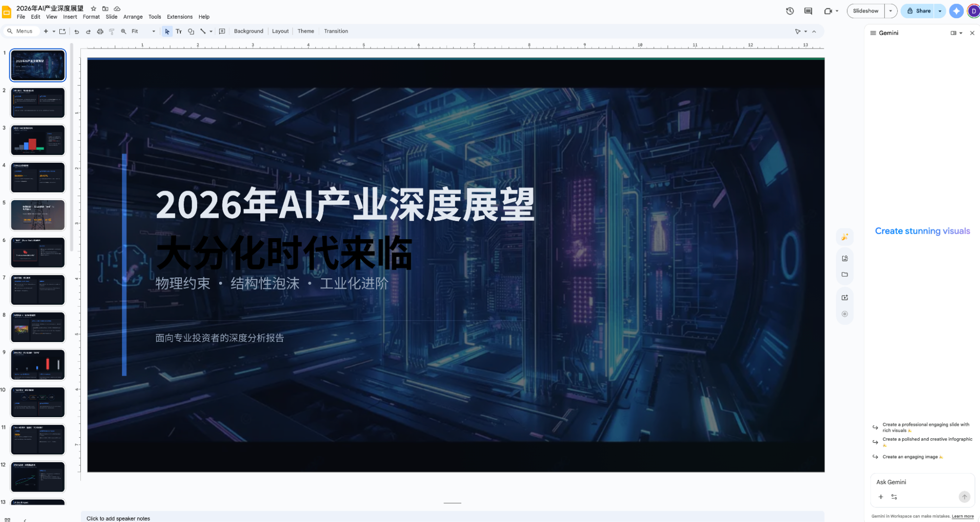Expand the Slideshow options dropdown arrow
980x522 pixels.
pyautogui.click(x=891, y=11)
